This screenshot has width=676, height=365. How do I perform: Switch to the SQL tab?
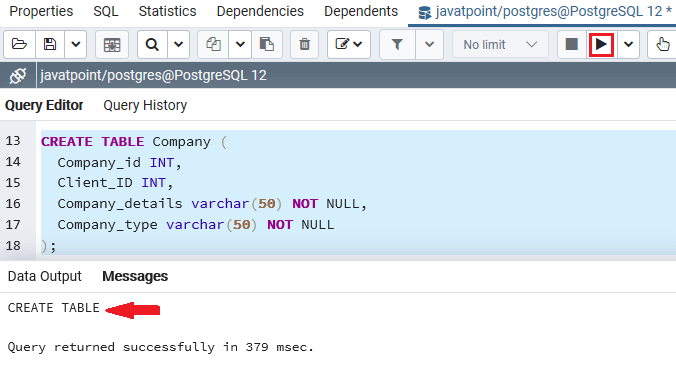[106, 11]
